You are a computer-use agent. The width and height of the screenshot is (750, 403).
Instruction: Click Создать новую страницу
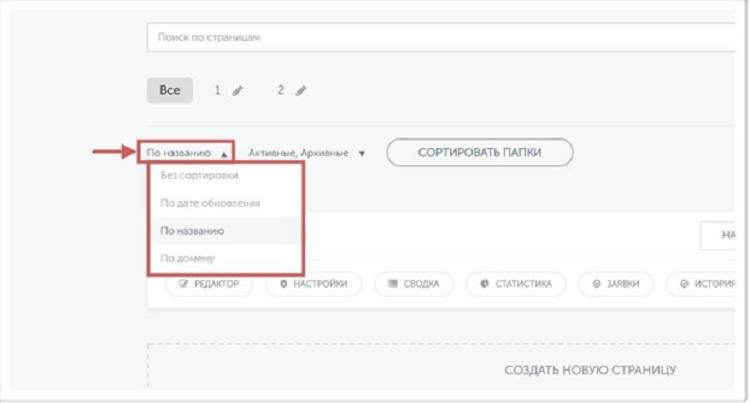tap(590, 370)
